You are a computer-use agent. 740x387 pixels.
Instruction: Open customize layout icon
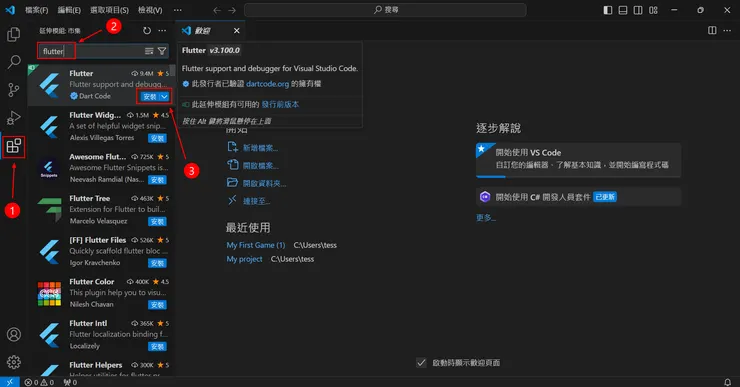pyautogui.click(x=653, y=10)
